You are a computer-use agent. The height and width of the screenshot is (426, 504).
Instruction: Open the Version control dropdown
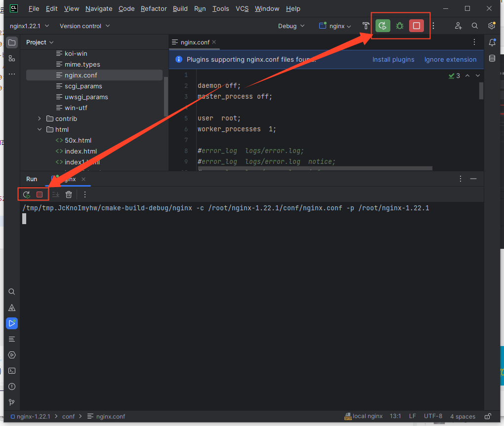coord(84,26)
